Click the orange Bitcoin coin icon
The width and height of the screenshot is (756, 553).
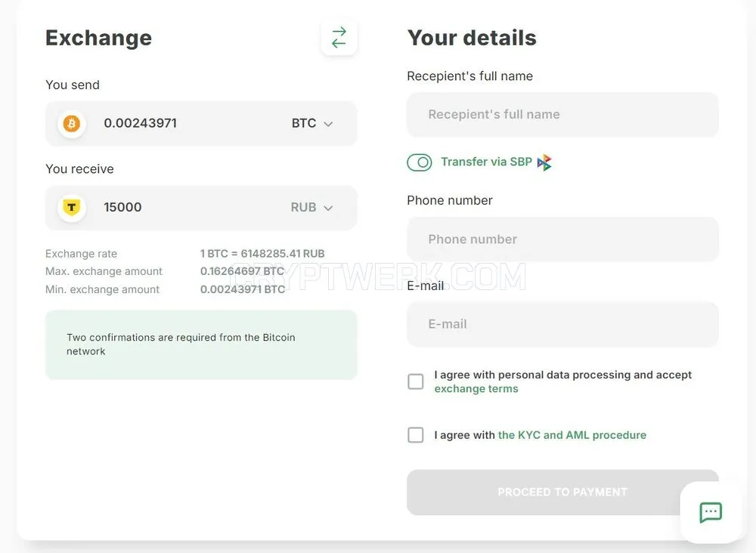point(72,124)
